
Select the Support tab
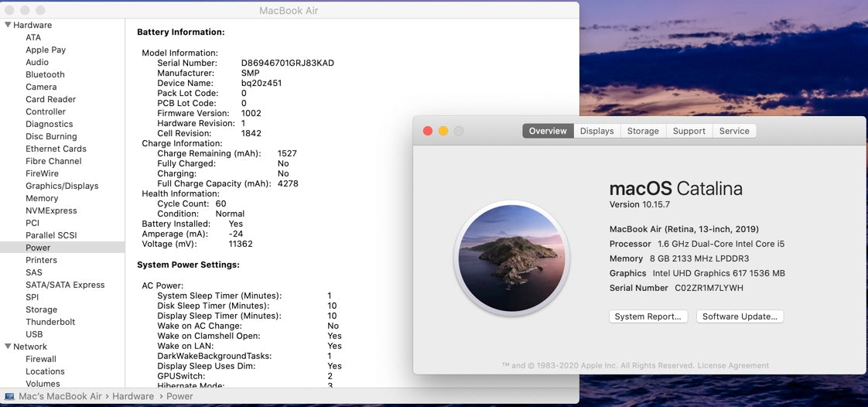689,131
